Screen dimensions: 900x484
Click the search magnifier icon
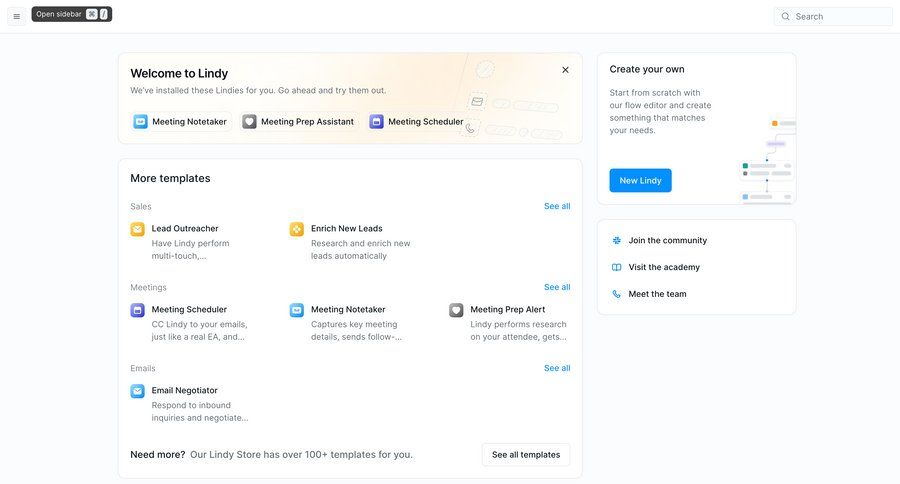click(785, 17)
